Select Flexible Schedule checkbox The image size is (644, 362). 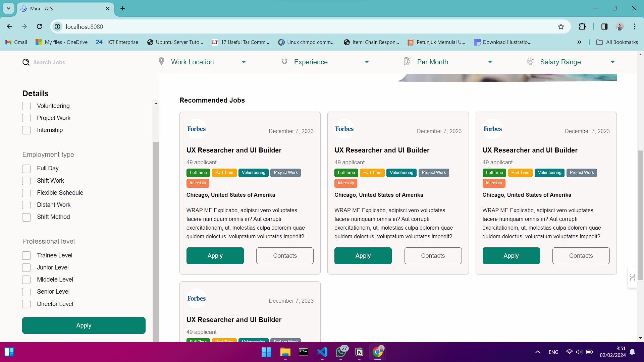click(x=26, y=193)
